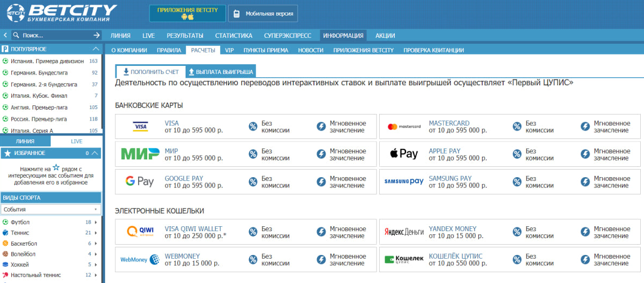
Task: Choose the WebMoney logo
Action: (140, 260)
